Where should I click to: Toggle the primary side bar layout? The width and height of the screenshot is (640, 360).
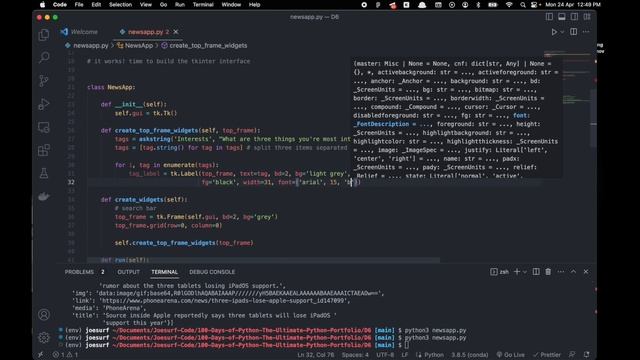549,17
